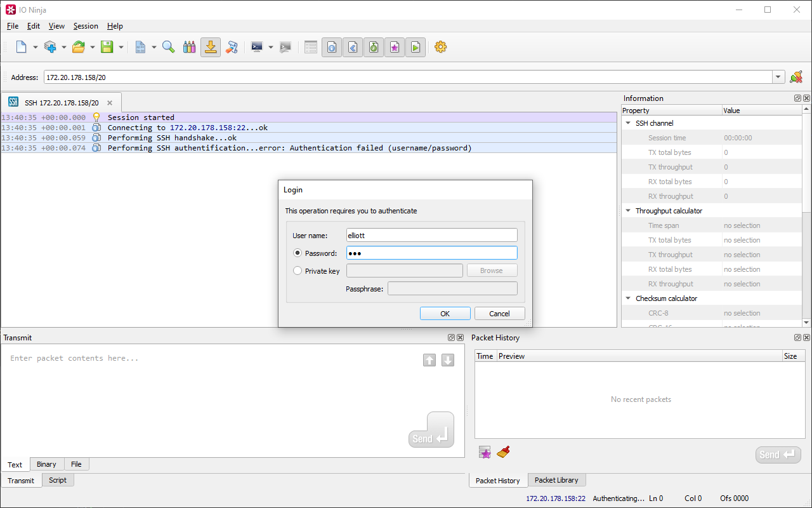Click the New Layer icon with plus
Screen dimensions: 812x508
point(50,47)
